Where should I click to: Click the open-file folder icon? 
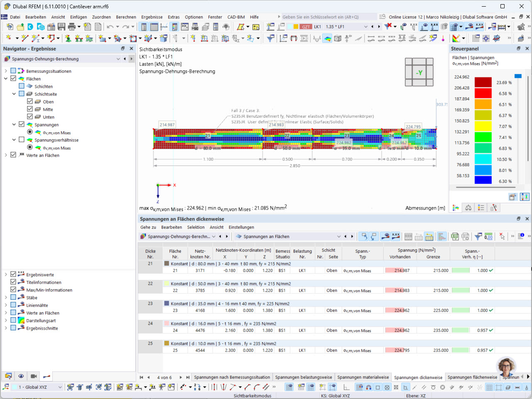[x=20, y=27]
